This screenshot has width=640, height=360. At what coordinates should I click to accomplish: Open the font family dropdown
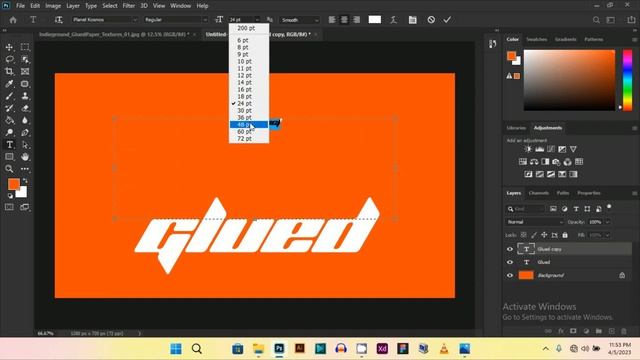(x=135, y=20)
